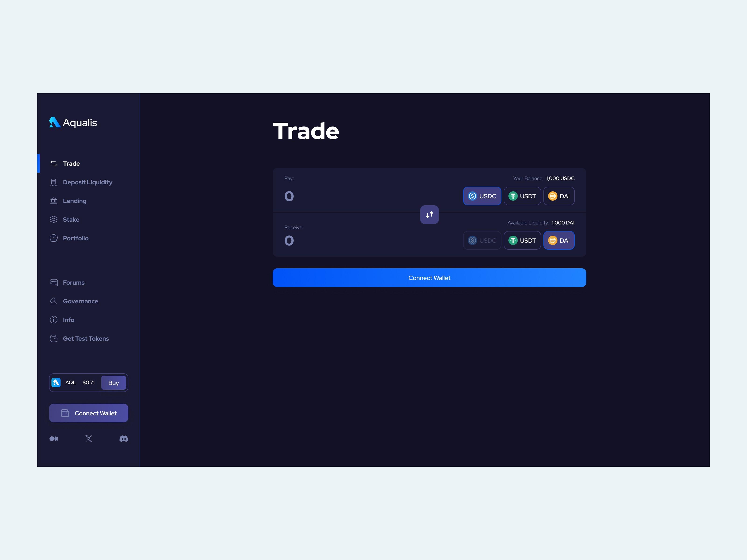Click the Stake sidebar icon
The width and height of the screenshot is (747, 560).
(x=53, y=219)
